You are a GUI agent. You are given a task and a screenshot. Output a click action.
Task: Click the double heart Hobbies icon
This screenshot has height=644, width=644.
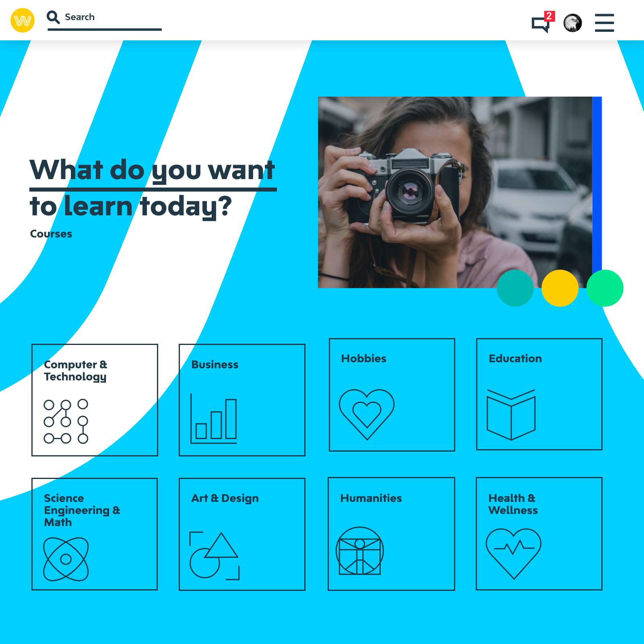click(367, 414)
